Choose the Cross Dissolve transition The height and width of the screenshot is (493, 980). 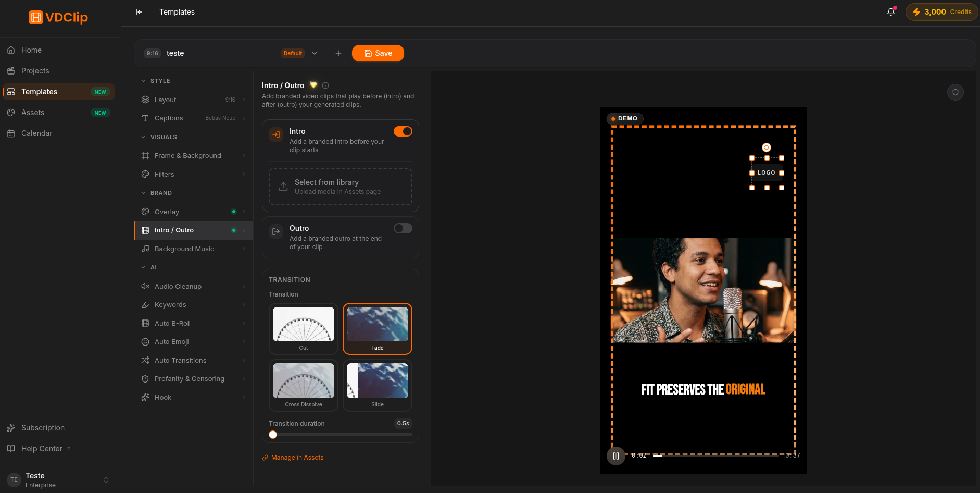click(x=304, y=386)
